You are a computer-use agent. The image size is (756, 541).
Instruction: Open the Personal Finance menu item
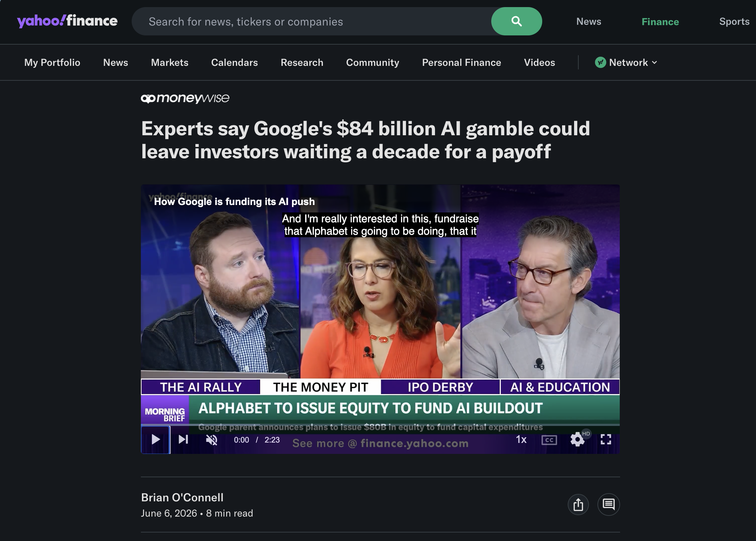pyautogui.click(x=462, y=63)
